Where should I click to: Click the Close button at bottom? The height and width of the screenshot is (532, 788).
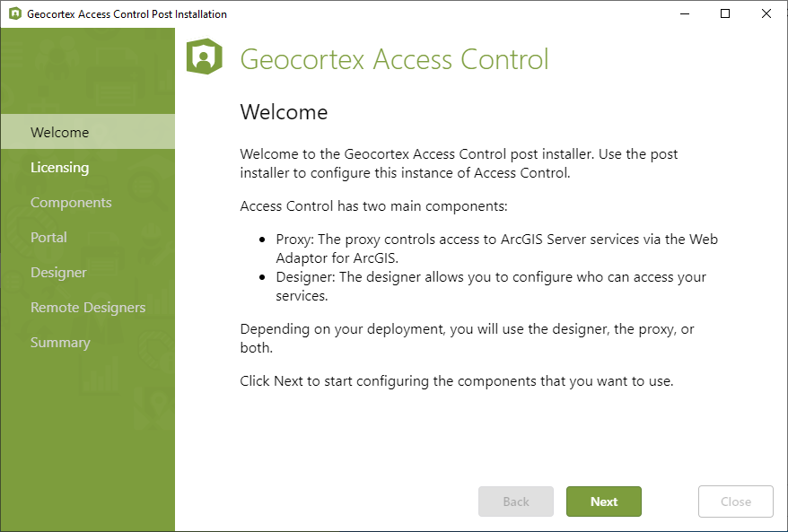pyautogui.click(x=736, y=501)
